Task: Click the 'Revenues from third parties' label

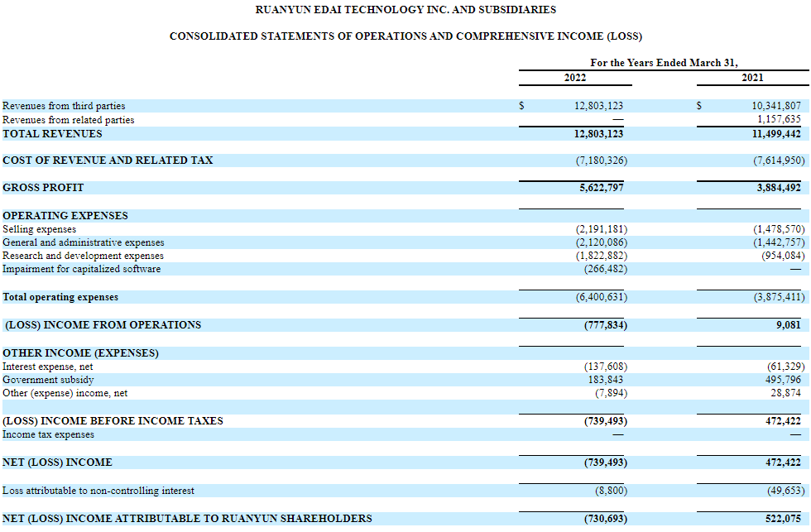Action: point(64,106)
